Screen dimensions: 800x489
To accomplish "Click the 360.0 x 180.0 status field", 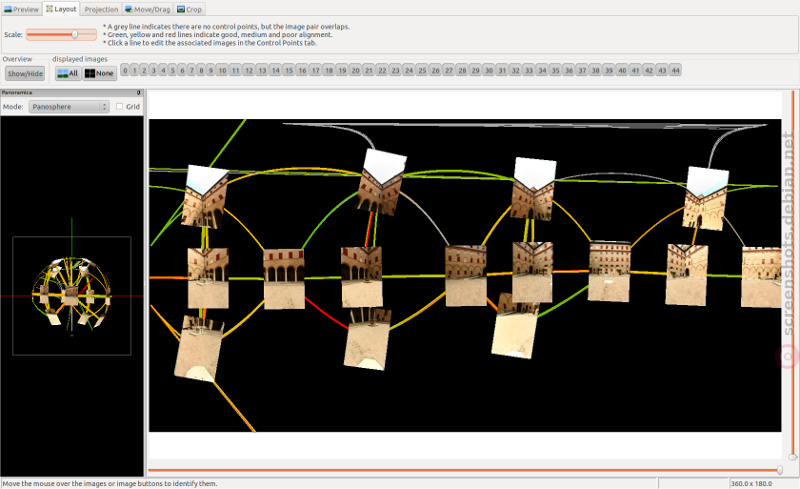I will point(763,483).
